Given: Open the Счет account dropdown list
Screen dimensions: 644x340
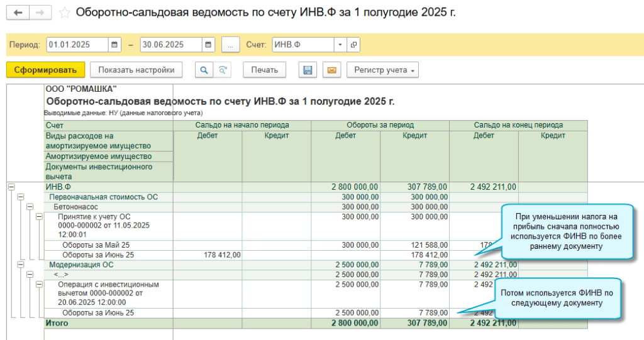Looking at the screenshot, I should click(x=340, y=45).
